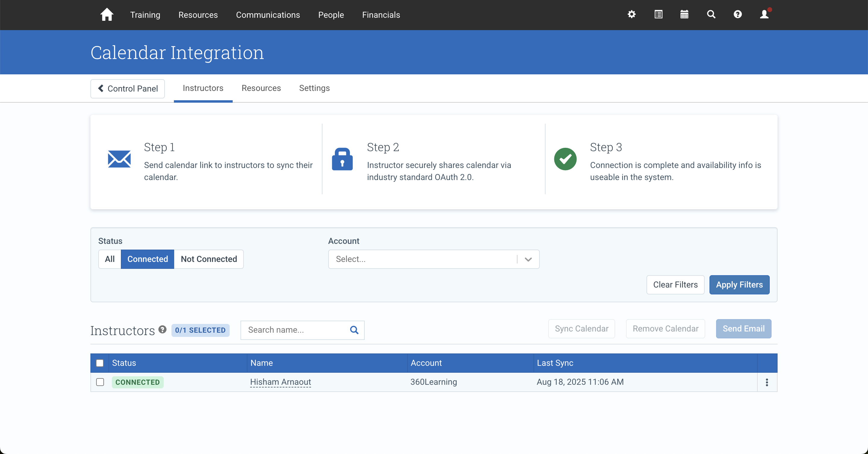Open the Training menu
Image resolution: width=868 pixels, height=454 pixels.
coord(145,15)
